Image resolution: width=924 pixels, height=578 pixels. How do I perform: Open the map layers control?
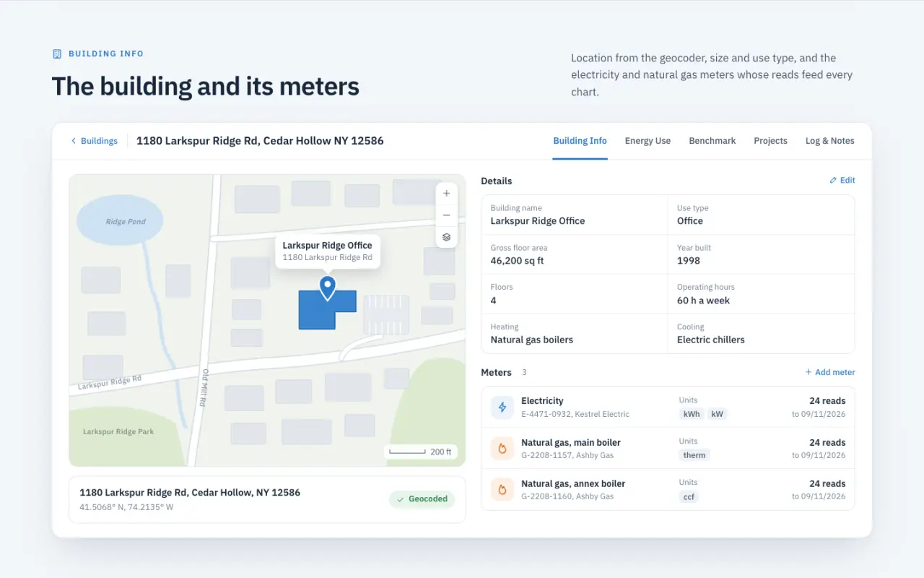[446, 237]
